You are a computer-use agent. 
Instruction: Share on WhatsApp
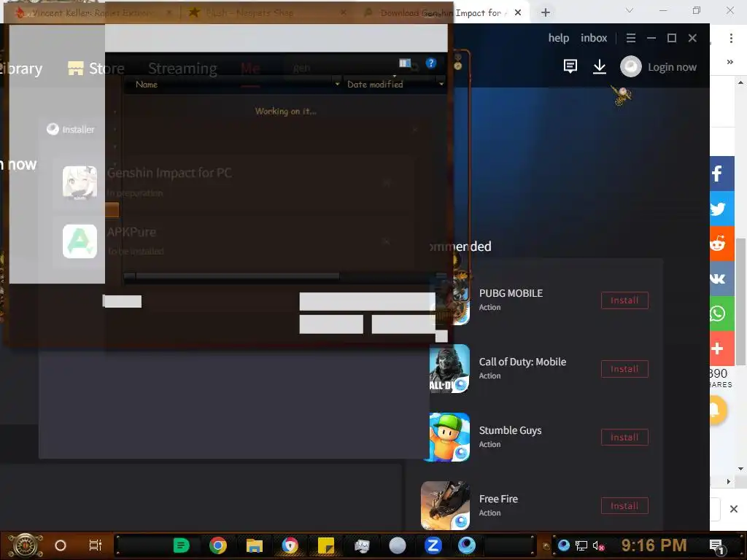pyautogui.click(x=721, y=314)
